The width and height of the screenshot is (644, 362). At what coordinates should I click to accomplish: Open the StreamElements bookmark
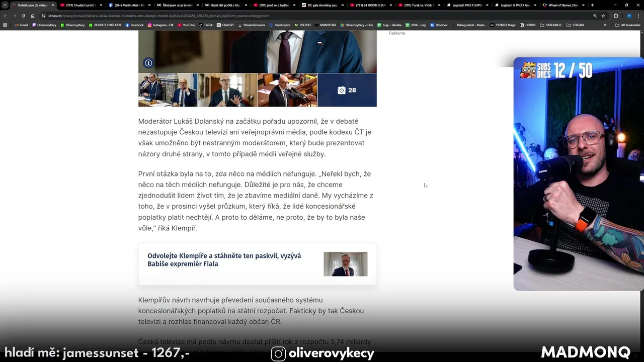pyautogui.click(x=252, y=25)
